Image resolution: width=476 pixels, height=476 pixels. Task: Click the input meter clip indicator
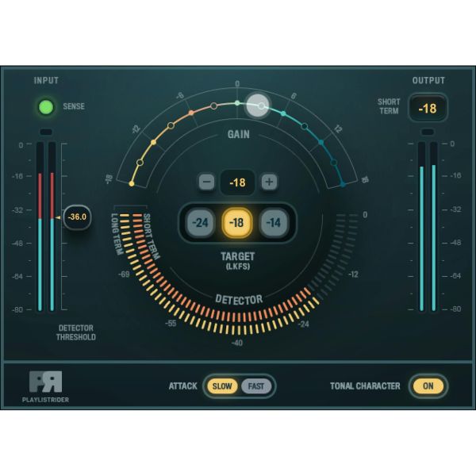[46, 132]
